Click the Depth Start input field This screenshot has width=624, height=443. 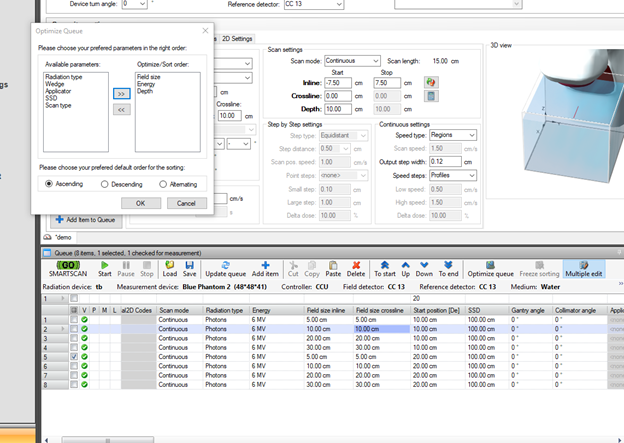338,109
